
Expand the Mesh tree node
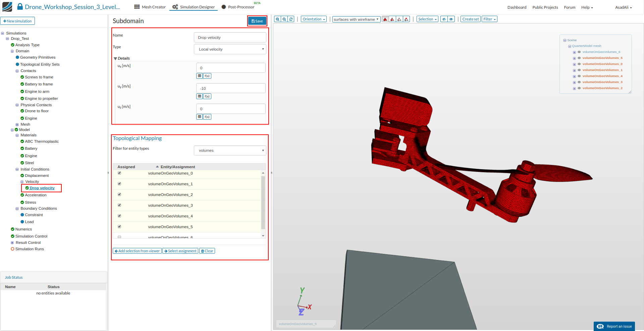click(x=17, y=125)
